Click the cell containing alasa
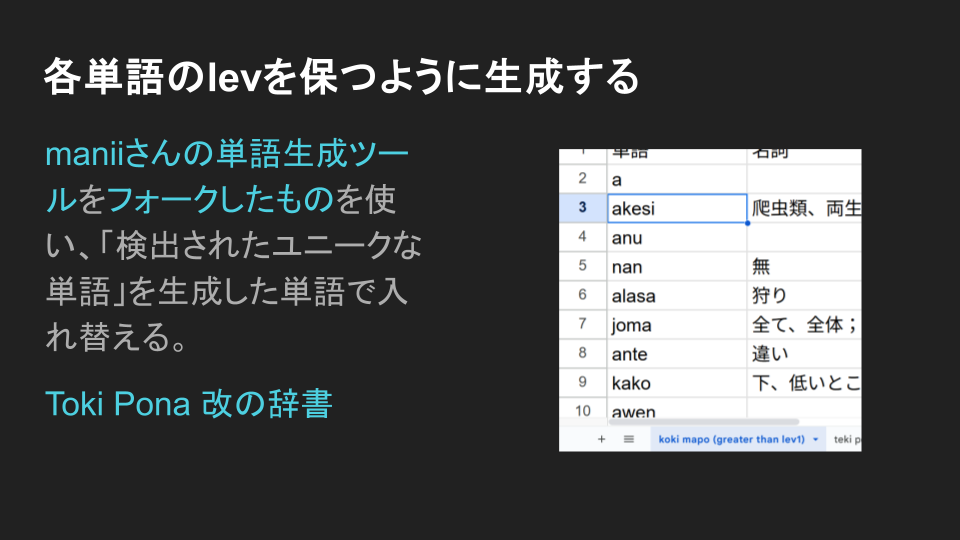This screenshot has width=960, height=540. pyautogui.click(x=676, y=295)
